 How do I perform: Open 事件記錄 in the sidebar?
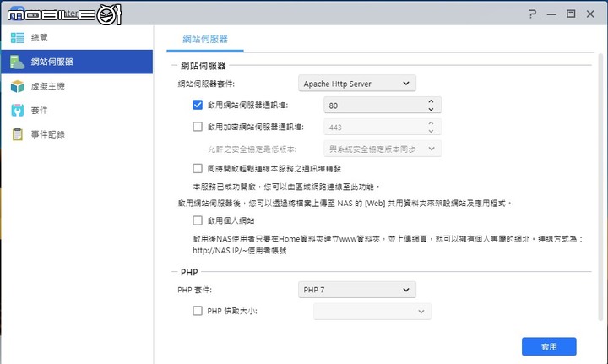[77, 134]
